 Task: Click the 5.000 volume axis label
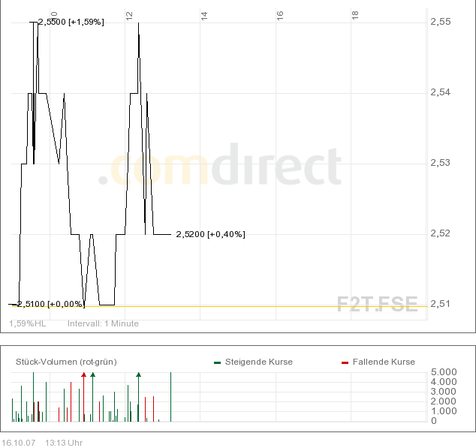click(444, 372)
